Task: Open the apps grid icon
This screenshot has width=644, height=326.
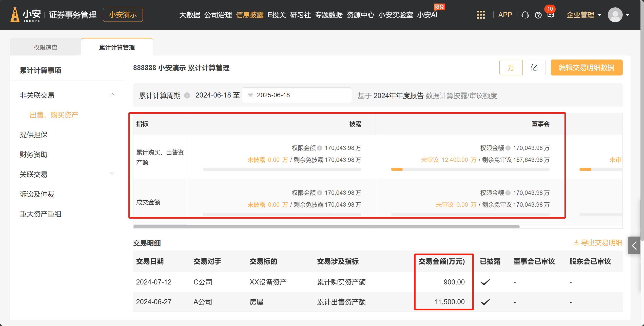Action: (481, 15)
